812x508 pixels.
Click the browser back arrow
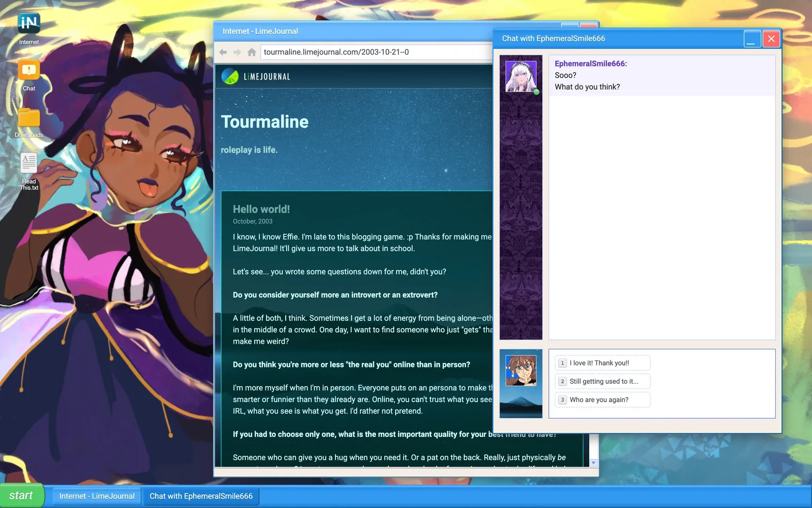223,52
